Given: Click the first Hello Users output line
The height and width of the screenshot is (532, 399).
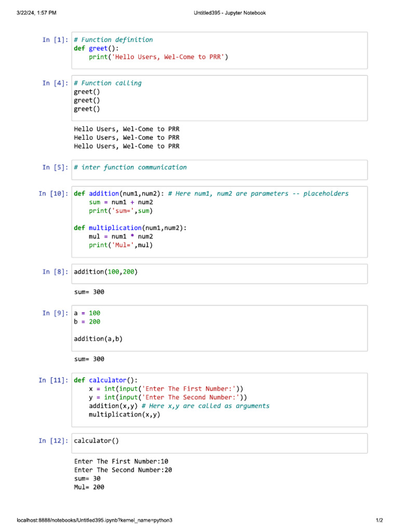Looking at the screenshot, I should pos(127,129).
